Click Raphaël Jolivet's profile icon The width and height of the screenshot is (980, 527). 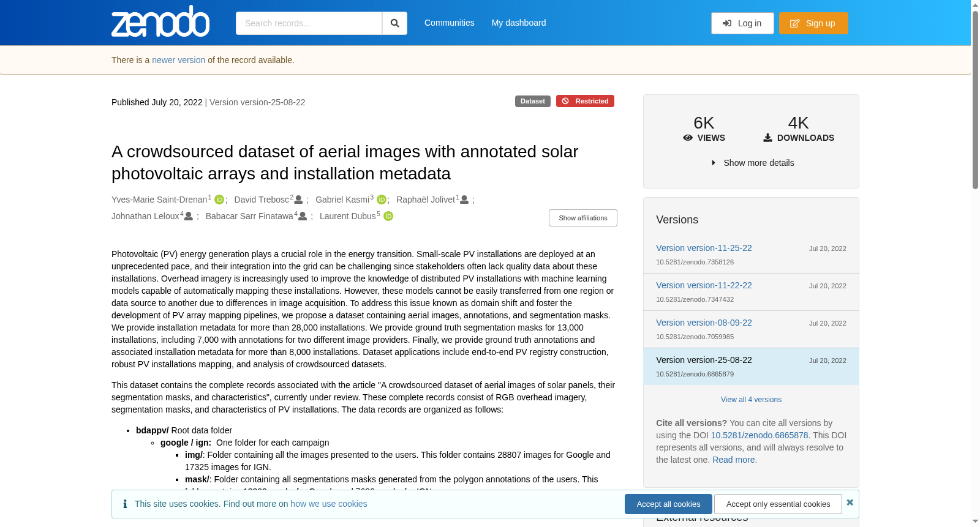464,200
